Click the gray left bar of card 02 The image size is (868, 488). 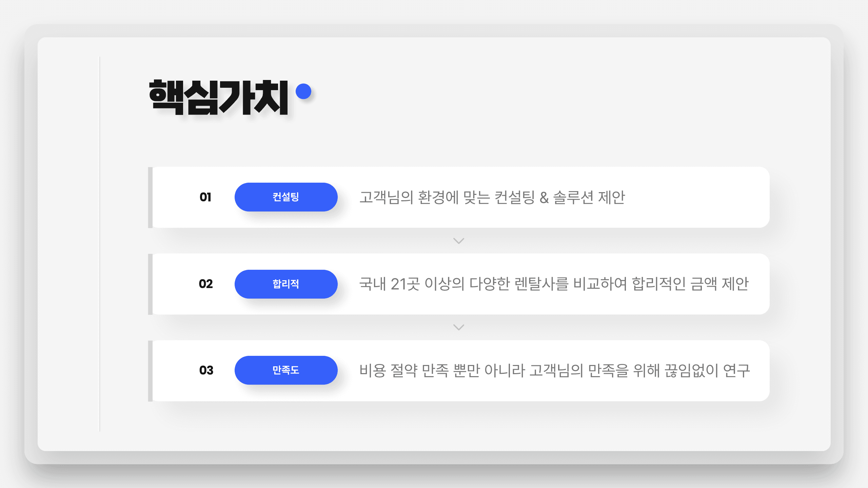(150, 284)
